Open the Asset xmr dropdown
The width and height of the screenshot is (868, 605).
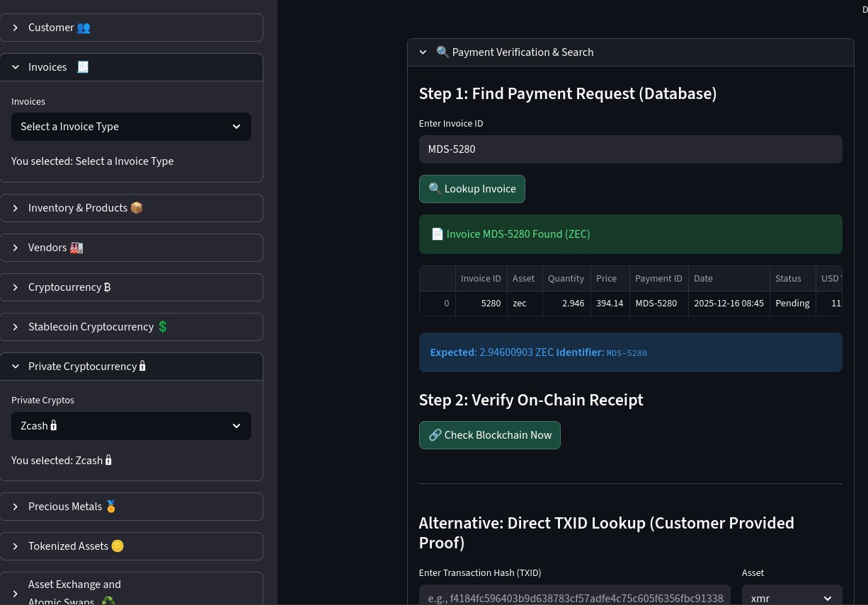tap(792, 597)
